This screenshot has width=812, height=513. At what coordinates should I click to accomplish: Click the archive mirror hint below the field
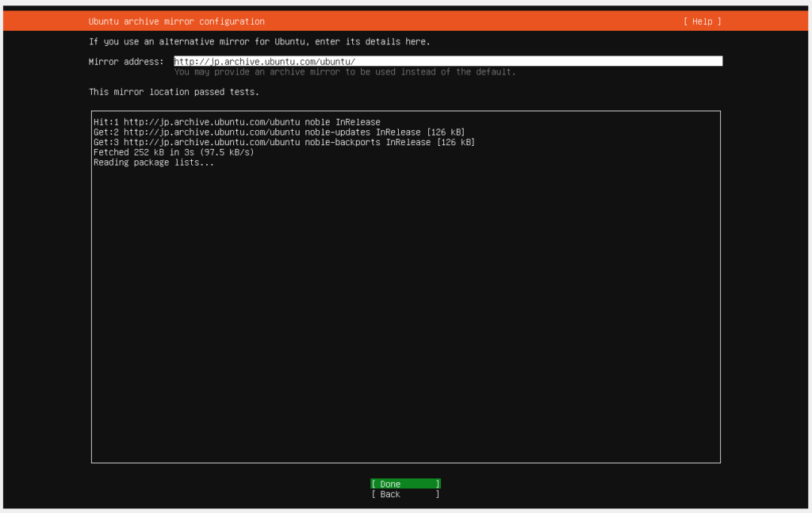(344, 72)
